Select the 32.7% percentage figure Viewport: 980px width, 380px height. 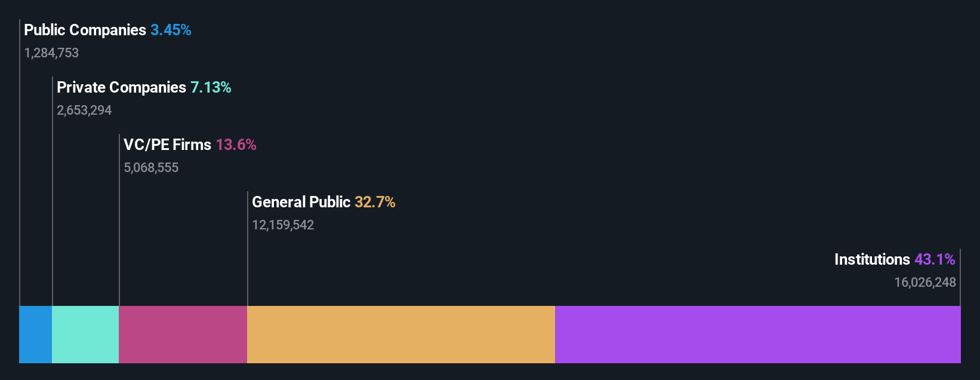pos(375,202)
